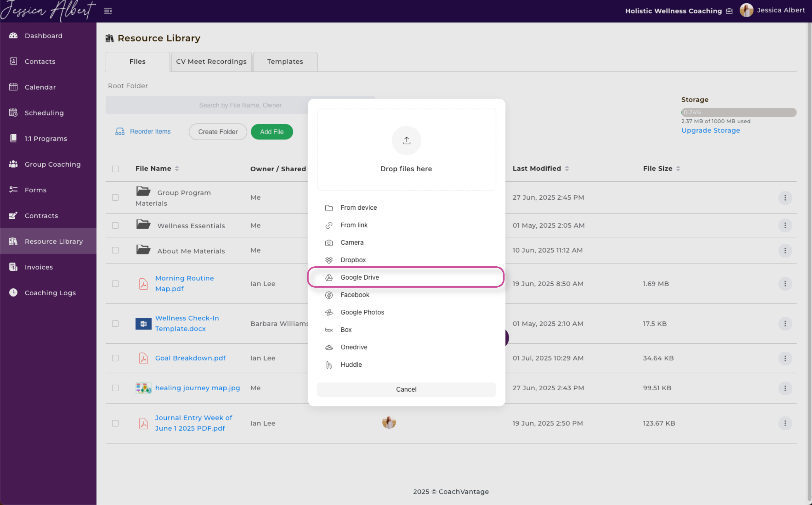The height and width of the screenshot is (505, 812).
Task: Open the three-dot menu for healing journey map.jpg
Action: click(x=785, y=388)
